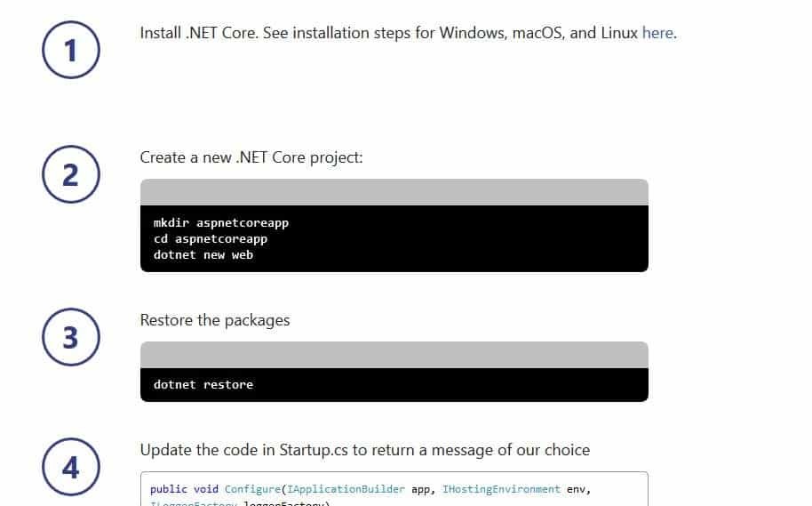Click the 'cd aspnetcoreapp' command line
The image size is (812, 506).
click(x=211, y=238)
